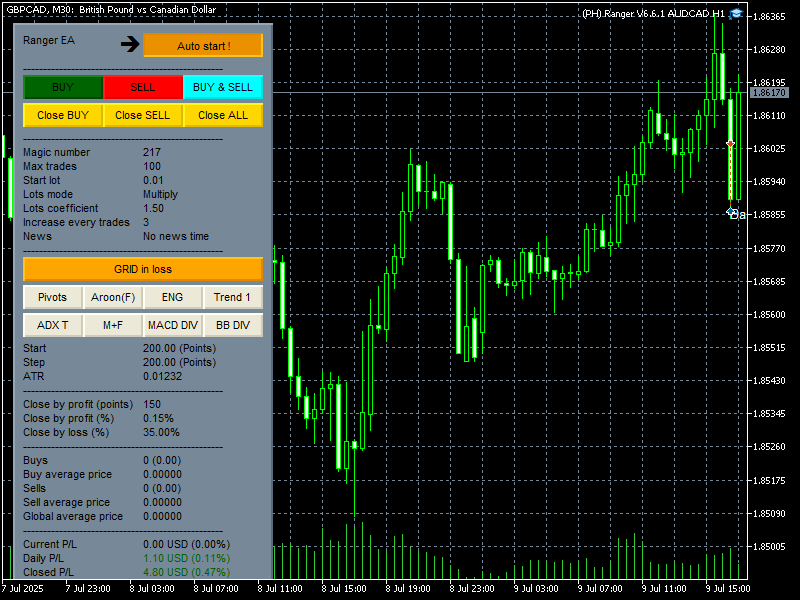Click the green BUY button
This screenshot has height=600, width=800.
(x=63, y=87)
